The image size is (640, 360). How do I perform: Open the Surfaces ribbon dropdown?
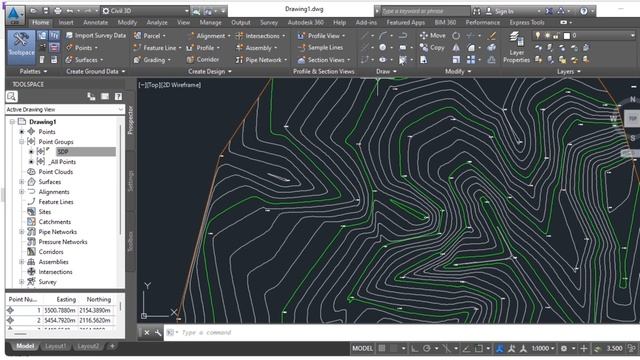coord(84,60)
